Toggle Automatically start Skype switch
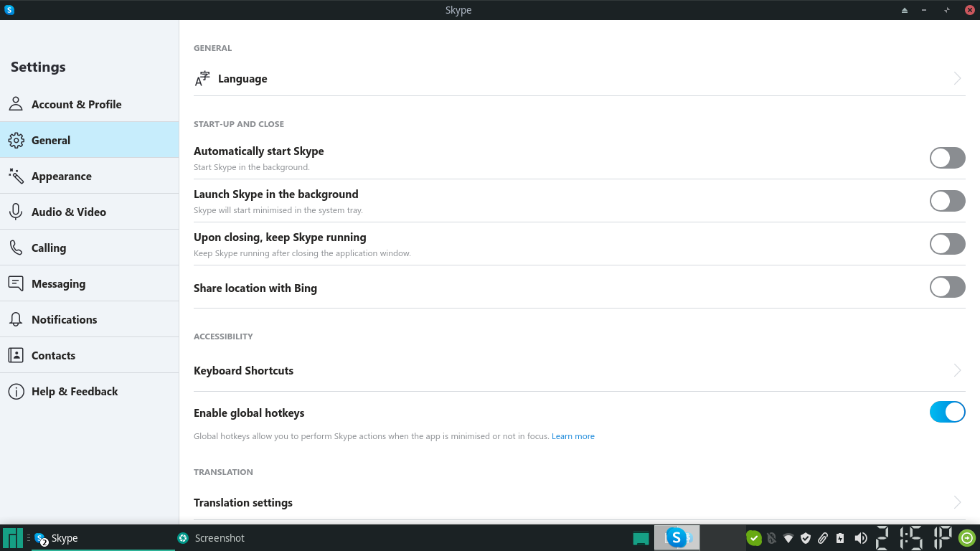Image resolution: width=980 pixels, height=551 pixels. 948,158
